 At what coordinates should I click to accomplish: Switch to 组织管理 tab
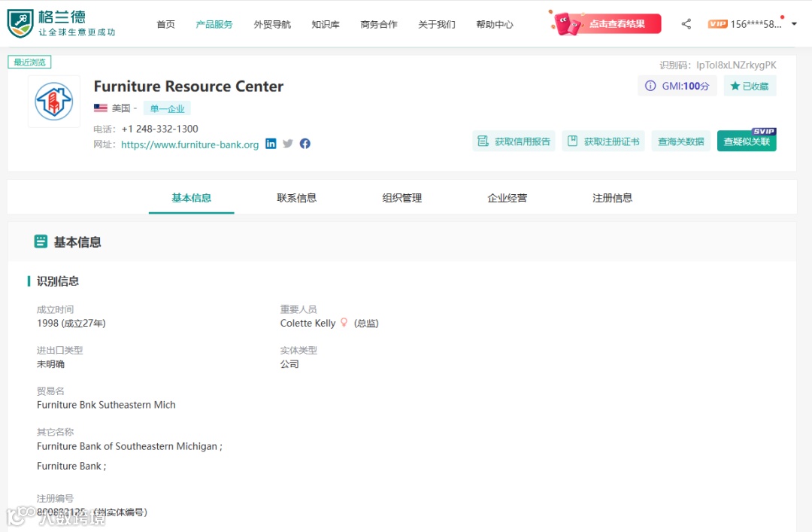point(401,198)
